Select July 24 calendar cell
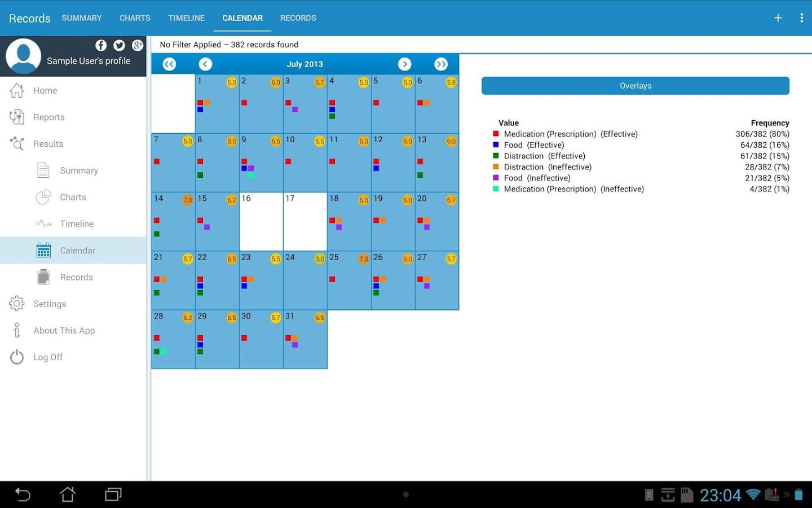The image size is (812, 508). click(x=305, y=281)
